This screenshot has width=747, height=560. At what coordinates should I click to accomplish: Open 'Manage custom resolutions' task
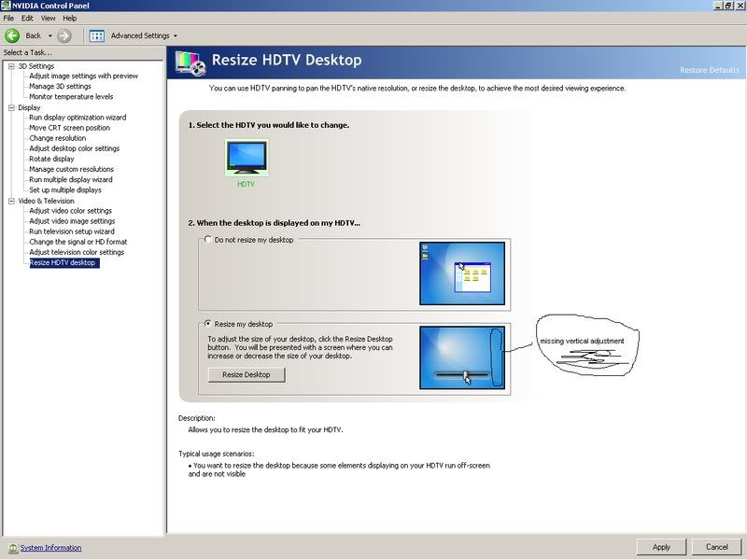(72, 170)
